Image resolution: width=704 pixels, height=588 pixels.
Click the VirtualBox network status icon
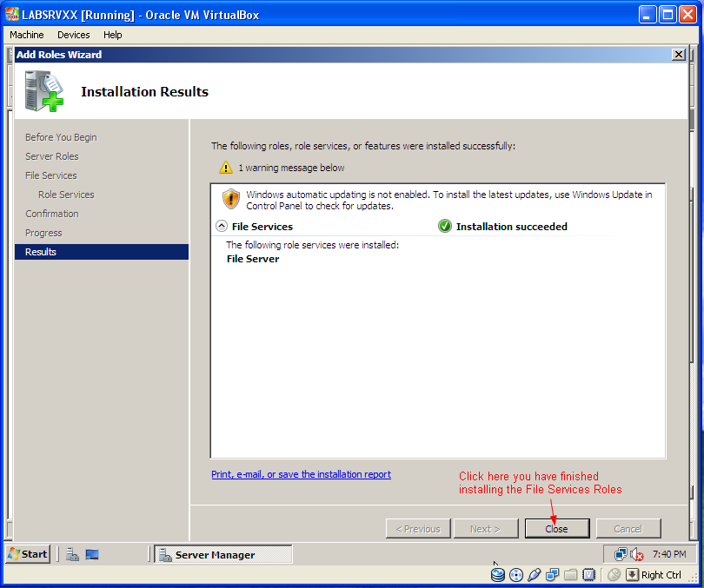[x=552, y=575]
